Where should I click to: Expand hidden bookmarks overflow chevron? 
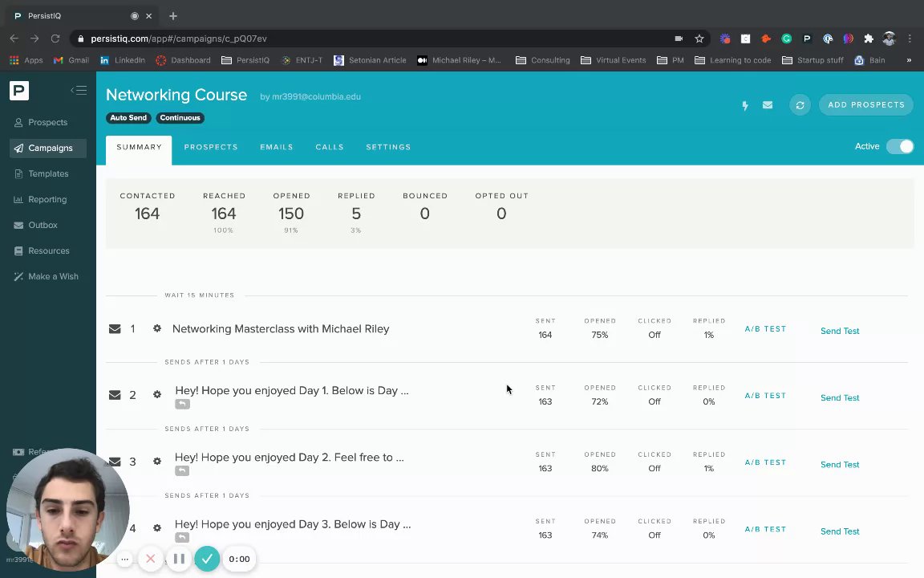tap(909, 60)
